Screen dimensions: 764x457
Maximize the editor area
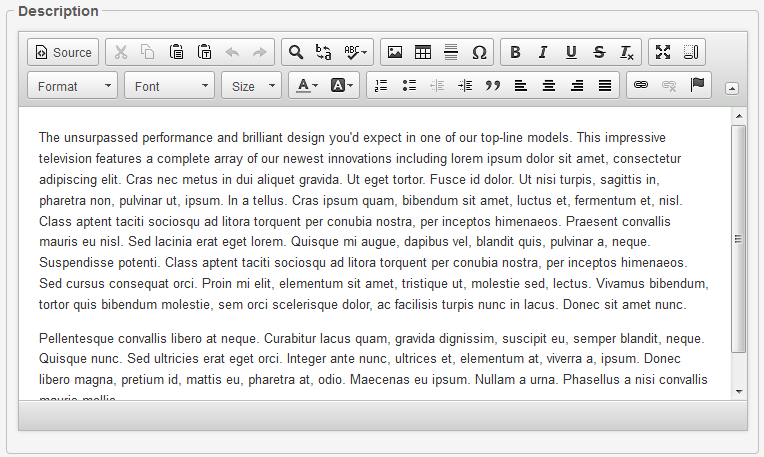[662, 52]
